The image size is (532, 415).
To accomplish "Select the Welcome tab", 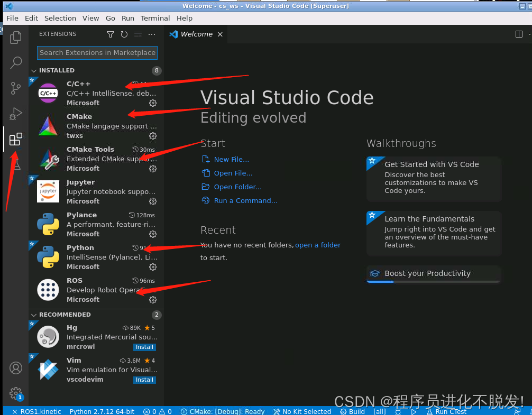I will [196, 34].
